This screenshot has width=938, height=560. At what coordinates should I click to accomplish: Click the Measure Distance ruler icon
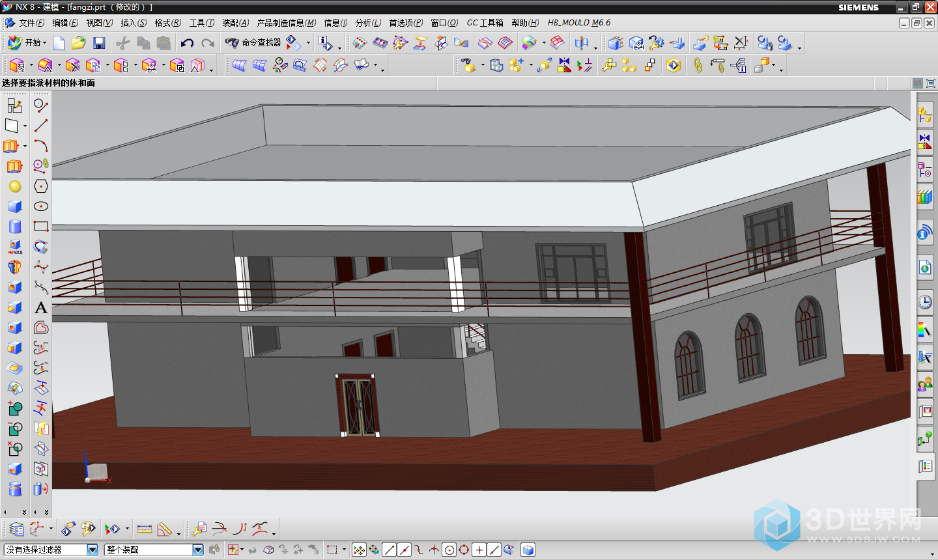coord(145,529)
